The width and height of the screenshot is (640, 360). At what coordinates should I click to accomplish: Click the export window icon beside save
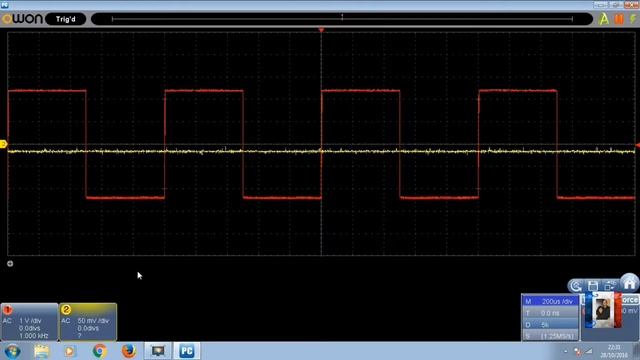[610, 286]
